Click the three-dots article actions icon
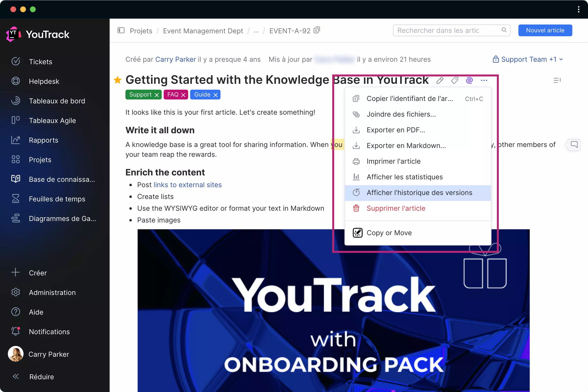The width and height of the screenshot is (588, 392). (484, 81)
